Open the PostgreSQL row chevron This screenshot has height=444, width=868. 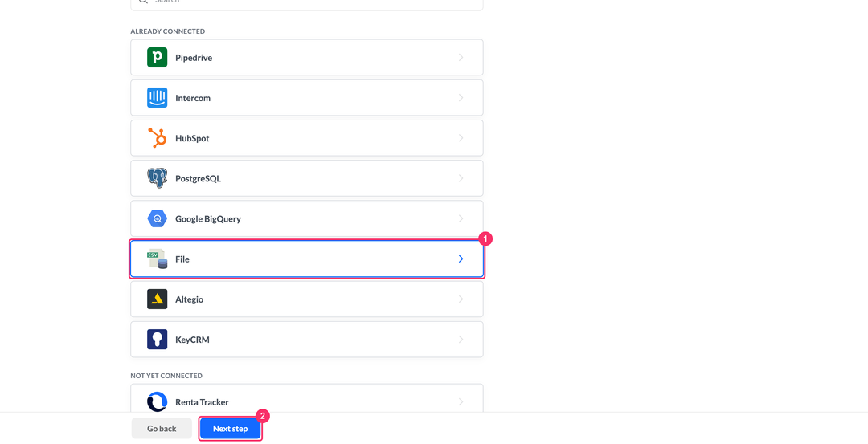pos(461,178)
